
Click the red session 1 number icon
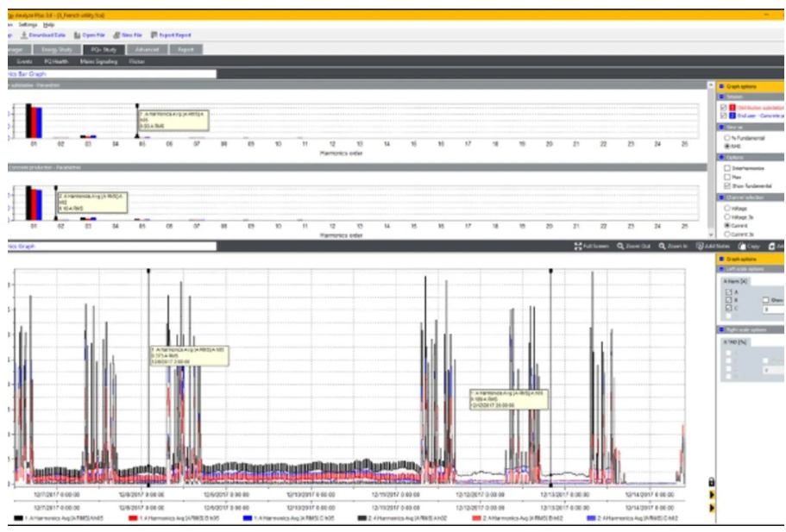(x=732, y=108)
